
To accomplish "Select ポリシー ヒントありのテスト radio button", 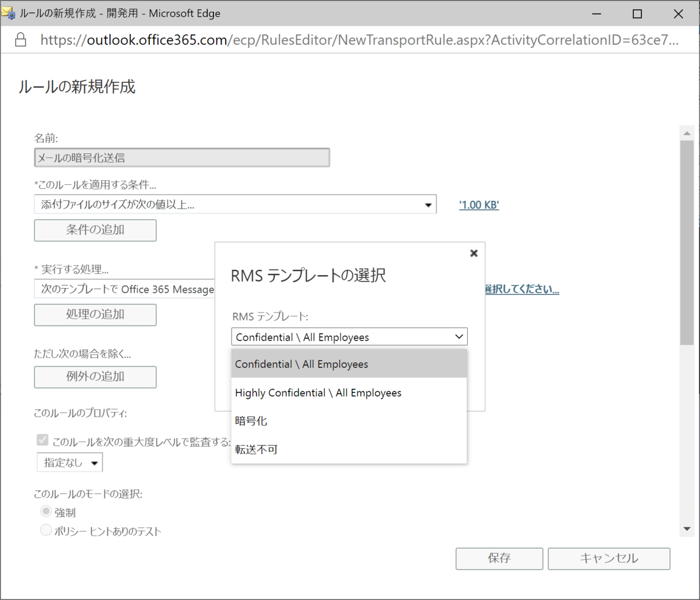I will click(45, 531).
